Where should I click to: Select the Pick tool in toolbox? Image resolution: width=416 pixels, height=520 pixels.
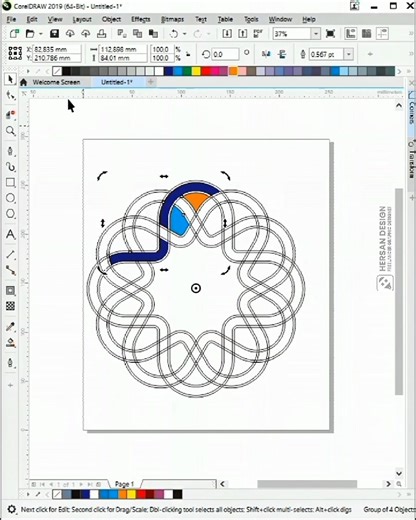(10, 79)
